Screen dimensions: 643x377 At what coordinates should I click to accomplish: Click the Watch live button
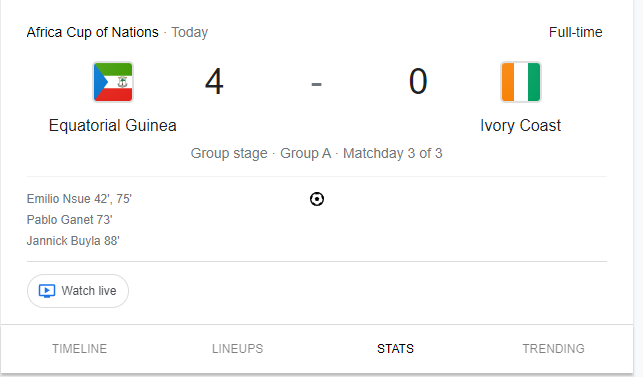click(78, 291)
